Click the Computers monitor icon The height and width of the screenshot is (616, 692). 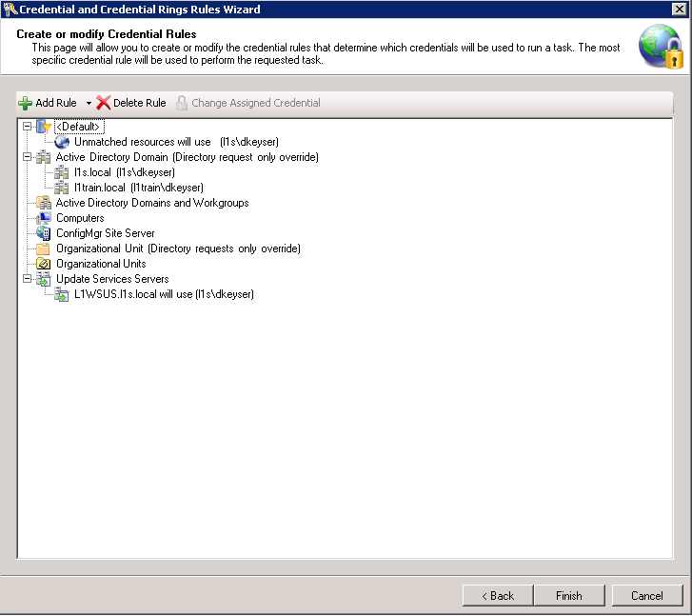[x=43, y=218]
